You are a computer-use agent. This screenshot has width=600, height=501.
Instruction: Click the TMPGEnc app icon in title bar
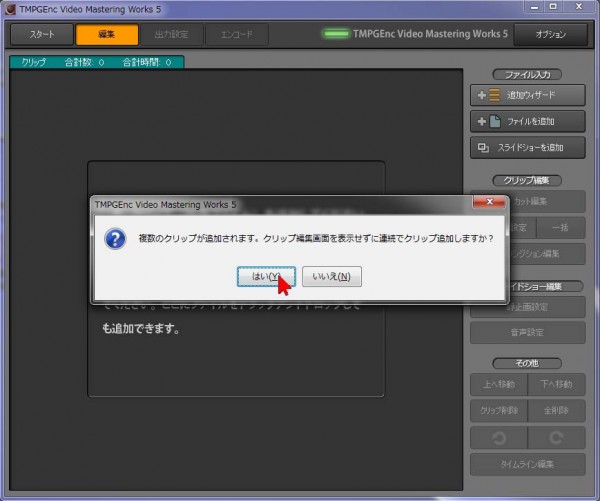click(9, 9)
